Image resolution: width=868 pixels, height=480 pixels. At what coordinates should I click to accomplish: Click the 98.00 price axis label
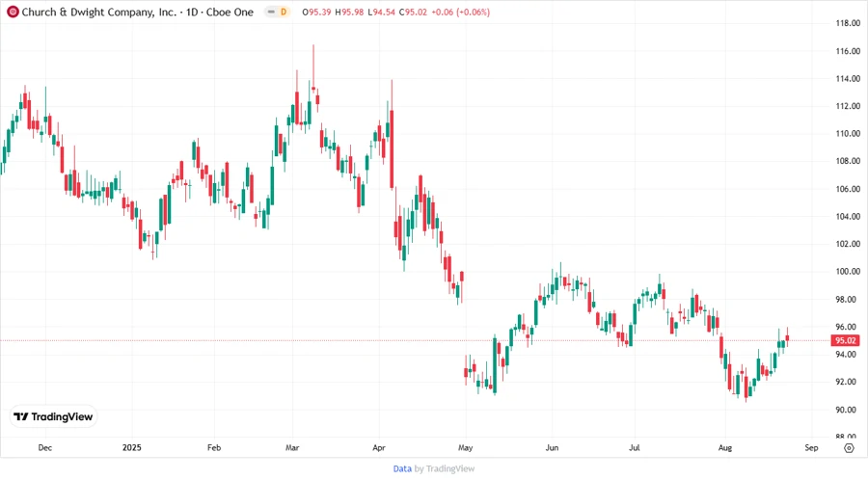coord(848,299)
